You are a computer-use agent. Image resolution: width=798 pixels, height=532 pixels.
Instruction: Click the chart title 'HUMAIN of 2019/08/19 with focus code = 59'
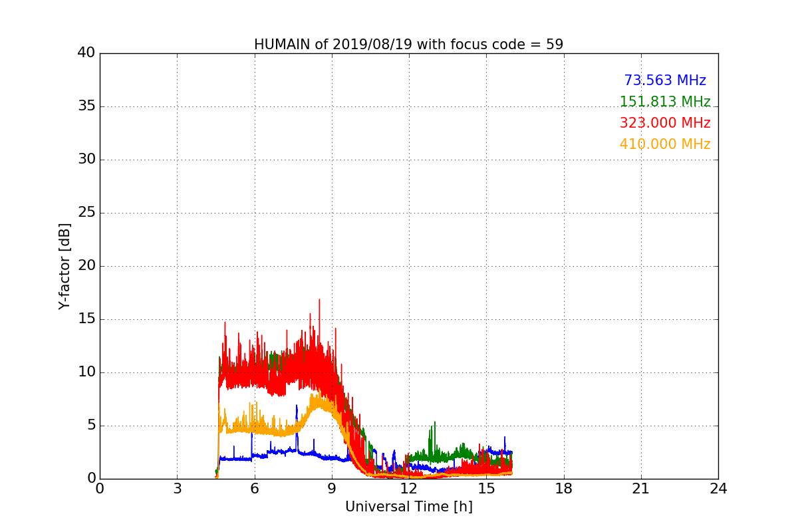[x=408, y=45]
